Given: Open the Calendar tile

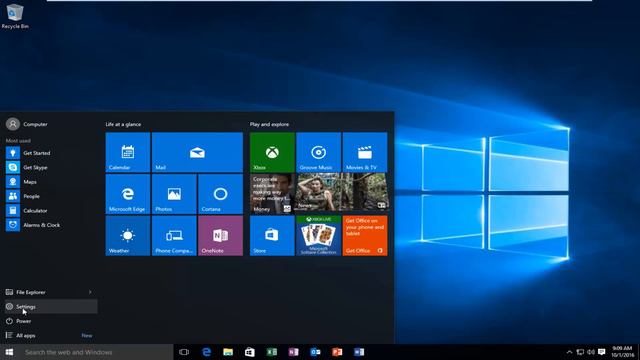Looking at the screenshot, I should pos(128,152).
